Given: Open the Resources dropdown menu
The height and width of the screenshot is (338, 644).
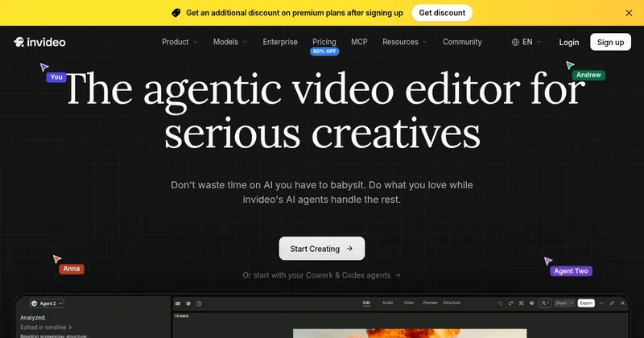Looking at the screenshot, I should click(x=405, y=42).
